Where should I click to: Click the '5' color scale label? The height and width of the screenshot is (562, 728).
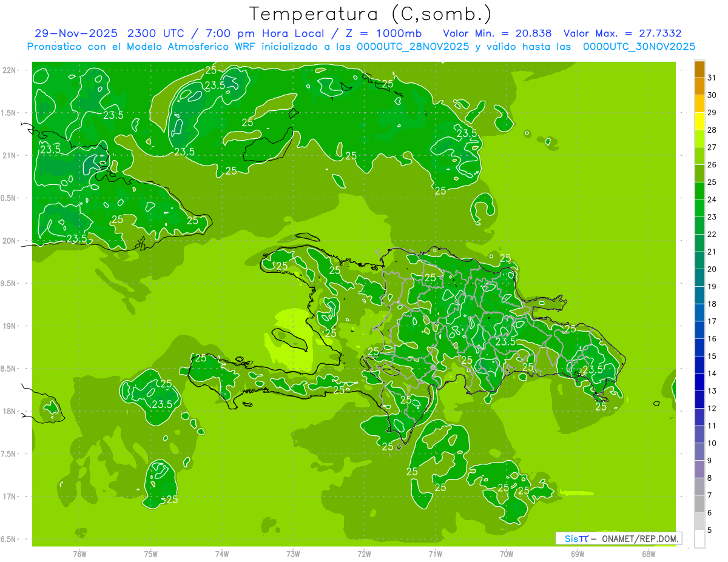[x=710, y=530]
